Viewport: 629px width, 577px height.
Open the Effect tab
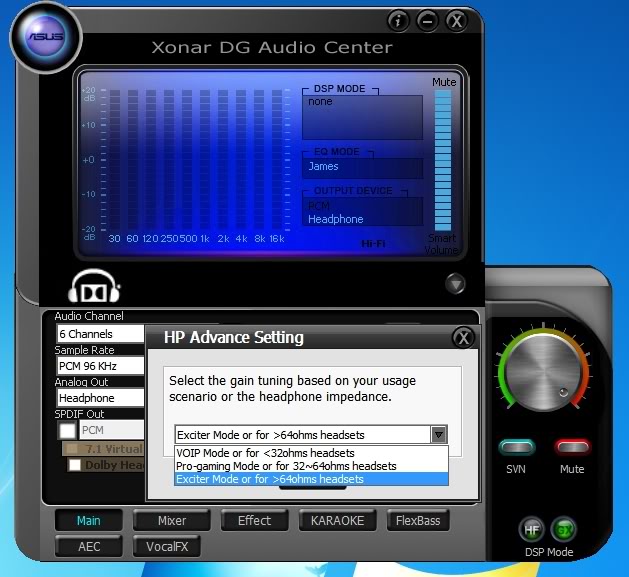point(254,520)
